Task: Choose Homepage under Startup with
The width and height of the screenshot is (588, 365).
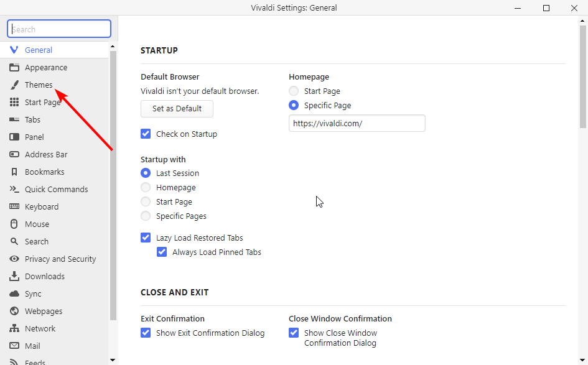Action: [146, 187]
